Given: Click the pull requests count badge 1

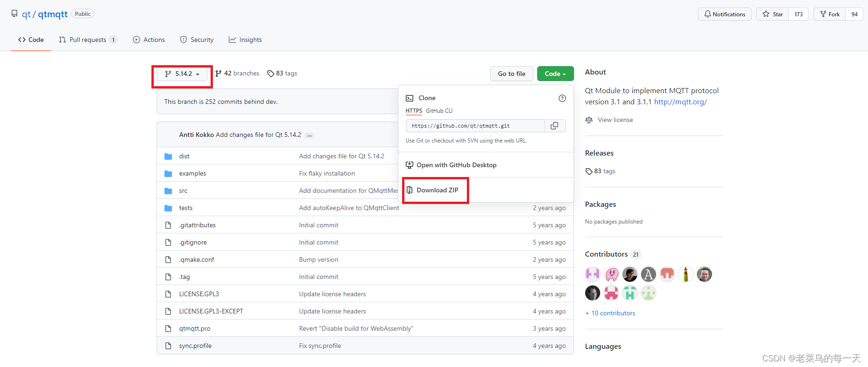Looking at the screenshot, I should (x=113, y=40).
